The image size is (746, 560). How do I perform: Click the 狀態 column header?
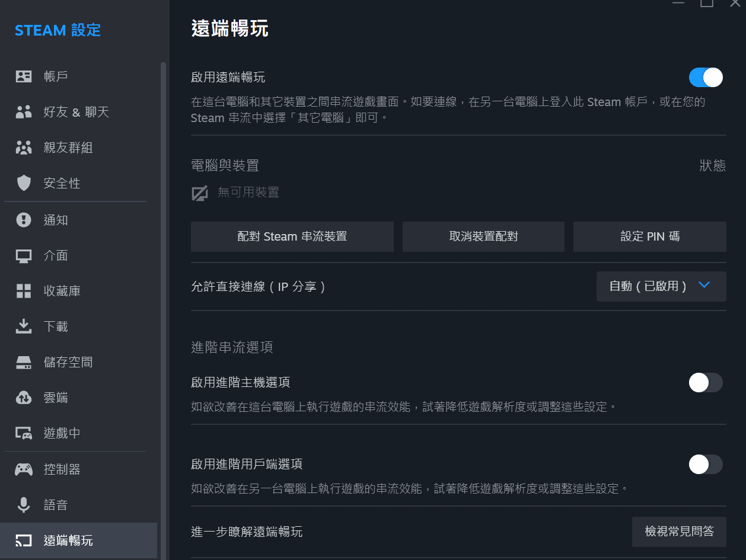(x=713, y=165)
